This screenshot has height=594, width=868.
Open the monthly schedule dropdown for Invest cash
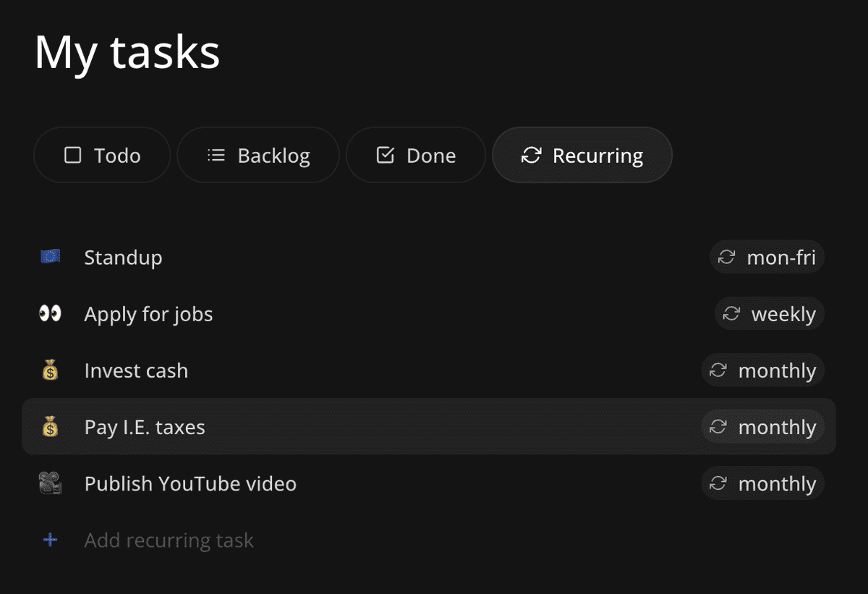(763, 370)
